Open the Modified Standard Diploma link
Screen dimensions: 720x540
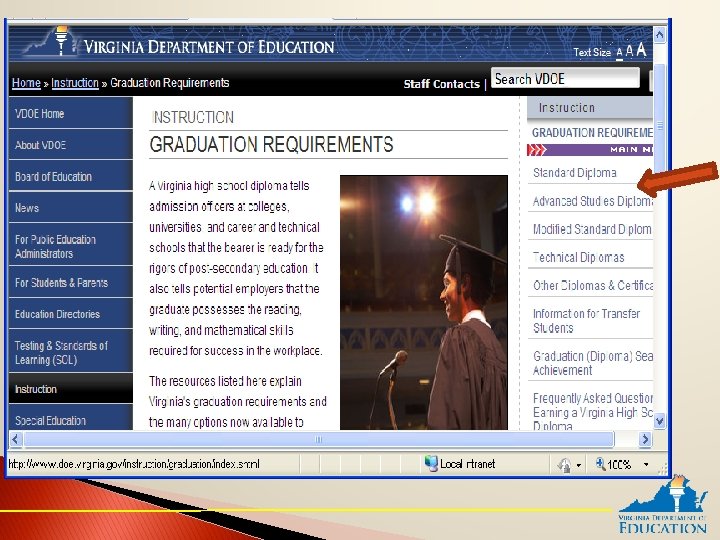(x=592, y=229)
